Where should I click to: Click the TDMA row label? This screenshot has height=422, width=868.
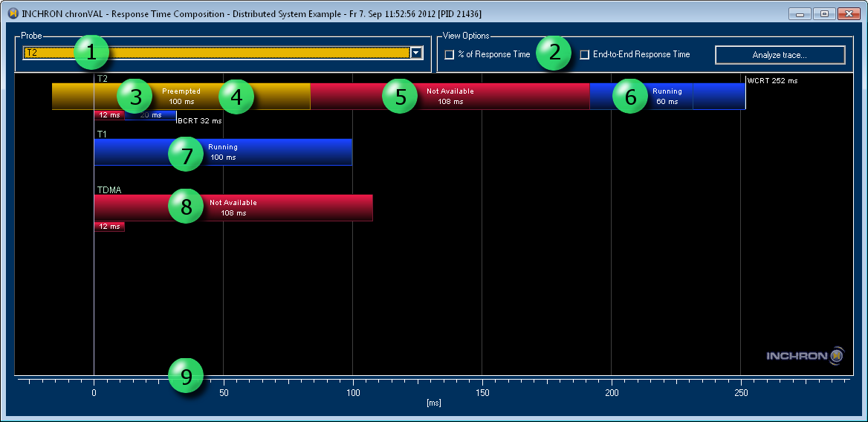[109, 189]
